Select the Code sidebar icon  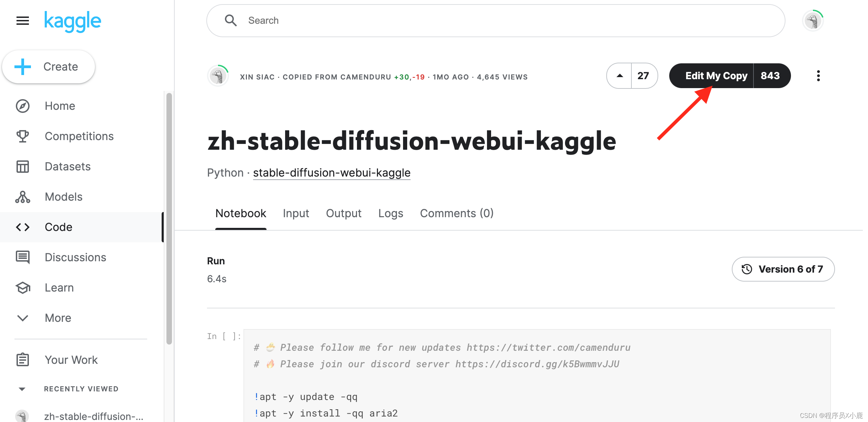point(22,227)
